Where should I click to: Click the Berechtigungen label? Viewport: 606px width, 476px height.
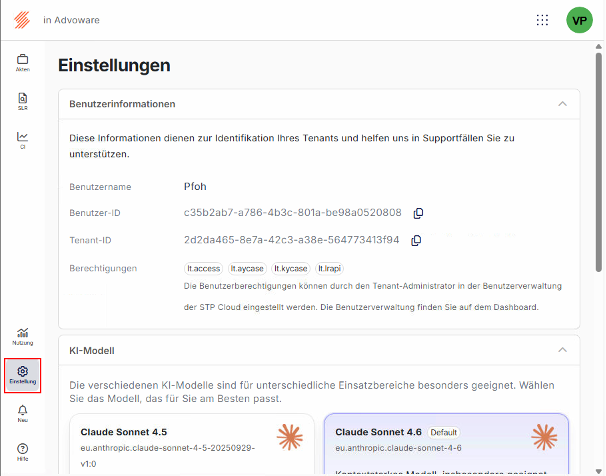[103, 269]
